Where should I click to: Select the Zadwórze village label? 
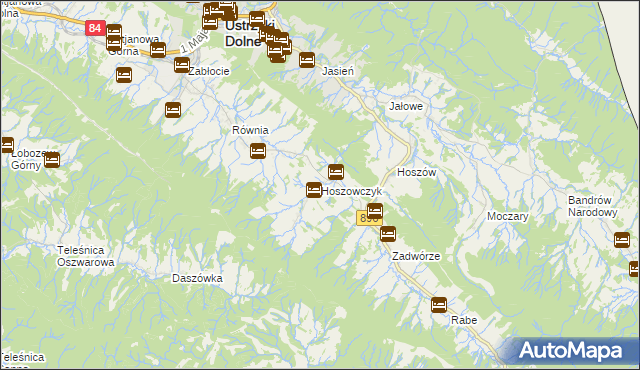416,256
